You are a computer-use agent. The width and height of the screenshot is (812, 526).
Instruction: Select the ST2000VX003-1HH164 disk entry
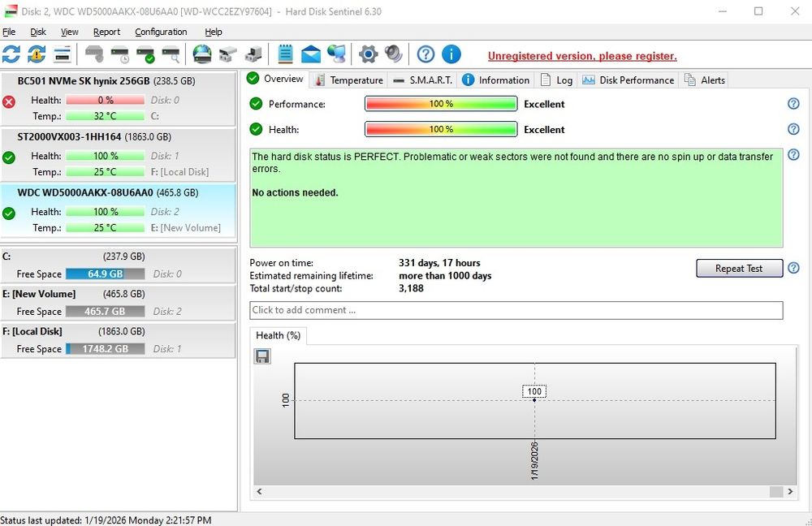118,154
